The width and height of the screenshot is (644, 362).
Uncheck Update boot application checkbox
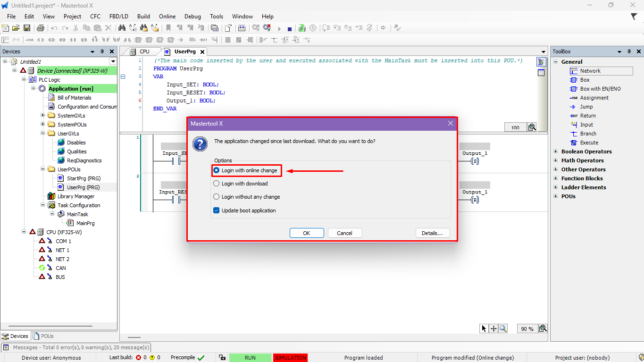pyautogui.click(x=217, y=210)
